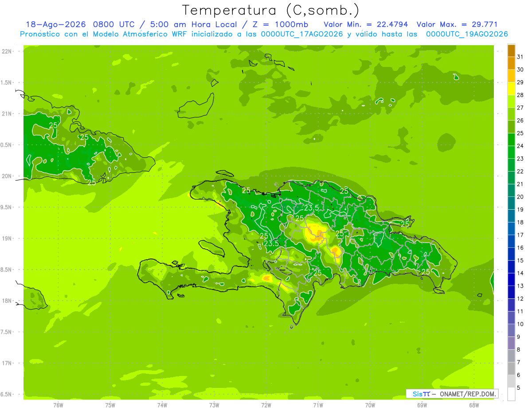532x411 pixels.
Task: Click the color bar value "16"
Action: (520, 248)
